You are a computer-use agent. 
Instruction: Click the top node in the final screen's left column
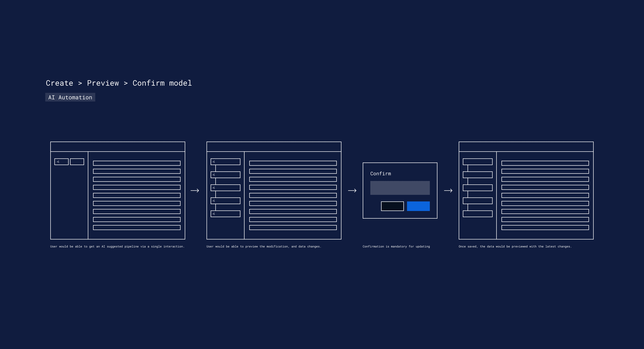[x=477, y=162]
